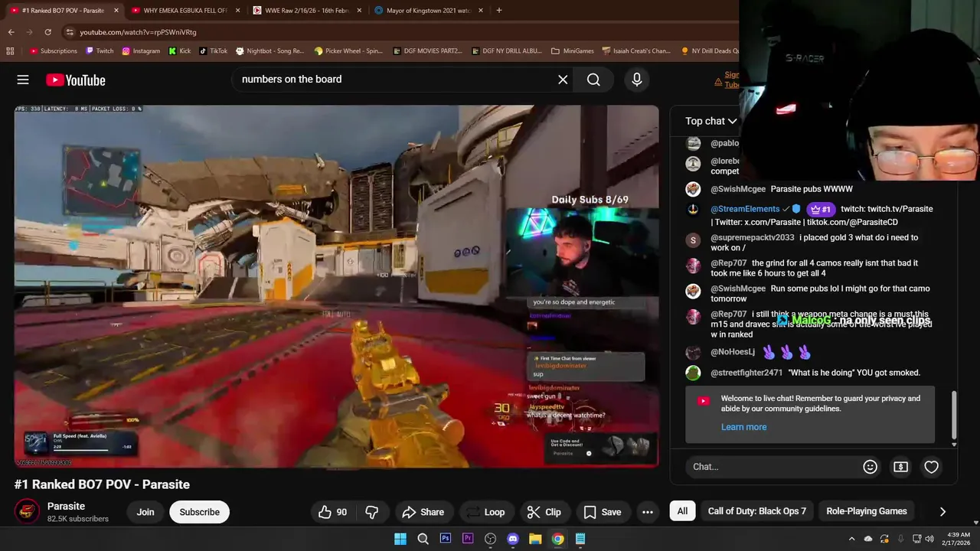
Task: Open Subscriptions bookmark
Action: (54, 51)
